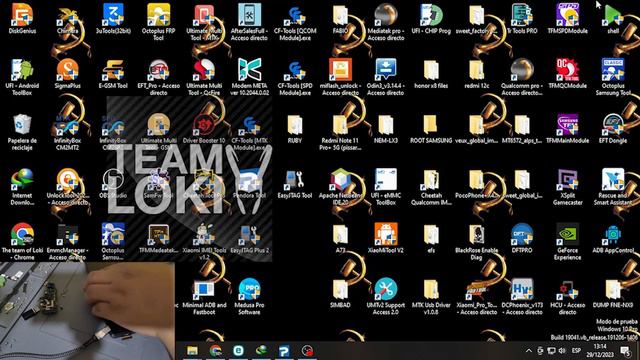This screenshot has width=640, height=360.
Task: Open Qualcomm pro shortcut icon
Action: pos(522,70)
